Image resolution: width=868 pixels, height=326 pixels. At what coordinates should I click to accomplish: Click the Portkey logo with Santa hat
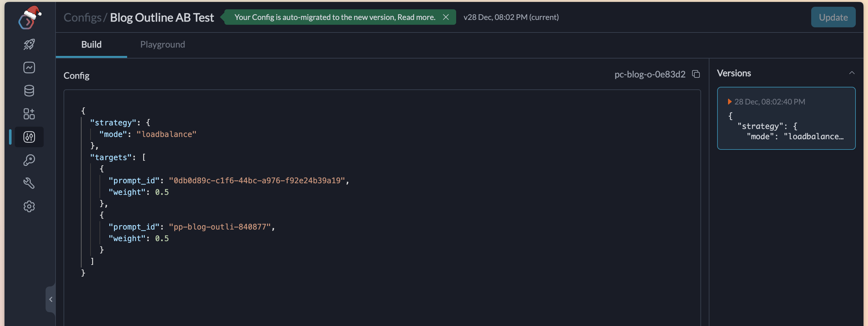(29, 18)
